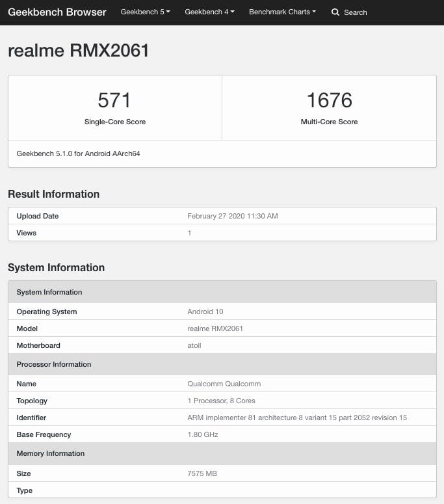This screenshot has height=504, width=444.
Task: Click the realme RMX2061 page title
Action: [x=79, y=51]
